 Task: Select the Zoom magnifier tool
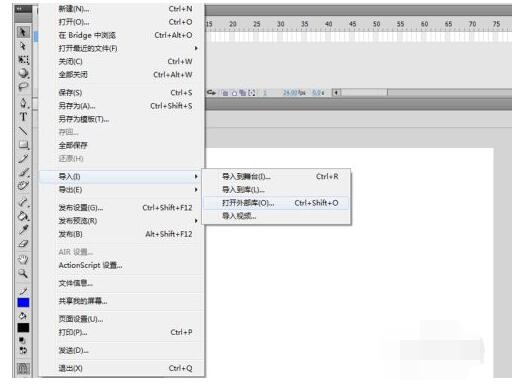click(x=23, y=274)
